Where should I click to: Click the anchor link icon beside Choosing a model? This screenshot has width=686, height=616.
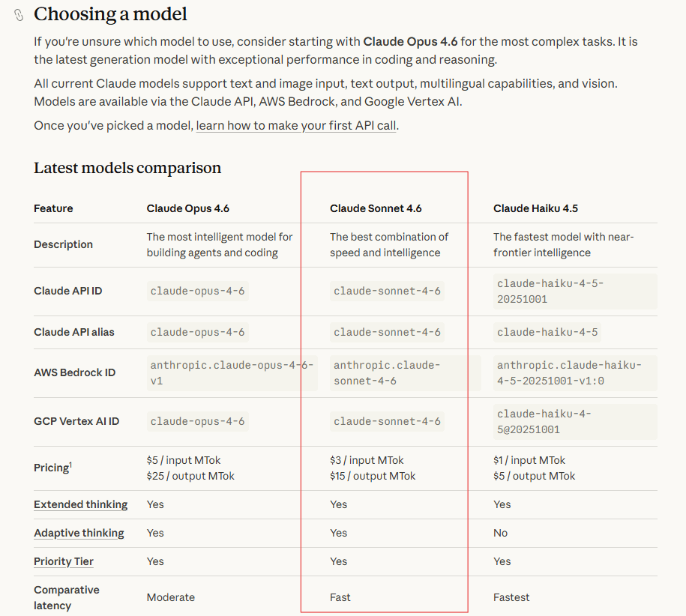19,15
